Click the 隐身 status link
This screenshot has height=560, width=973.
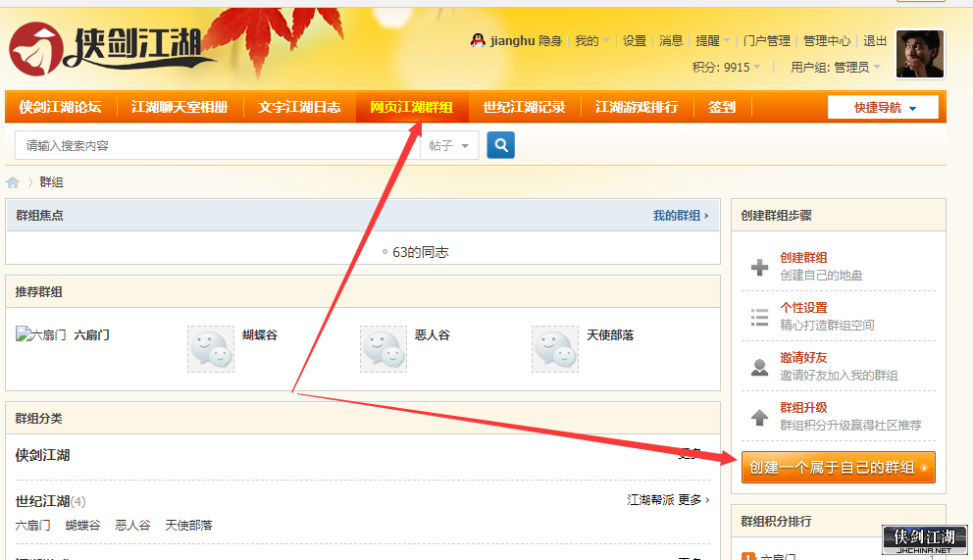click(550, 41)
